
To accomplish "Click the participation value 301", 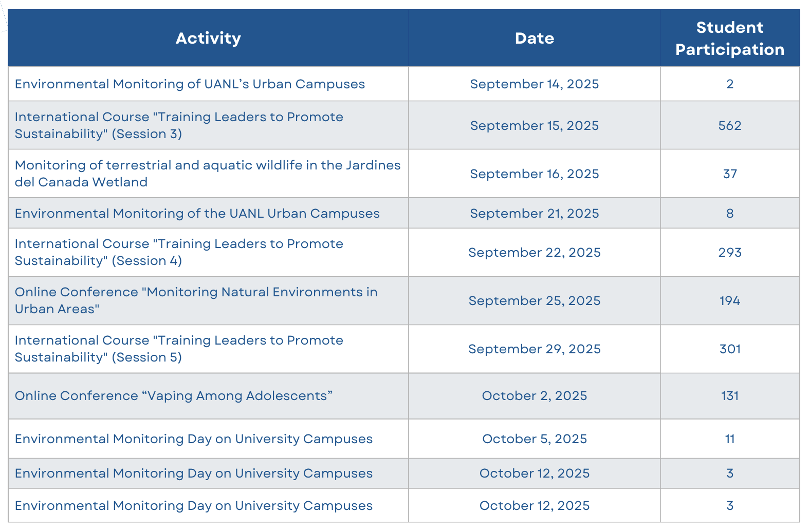I will [x=730, y=349].
